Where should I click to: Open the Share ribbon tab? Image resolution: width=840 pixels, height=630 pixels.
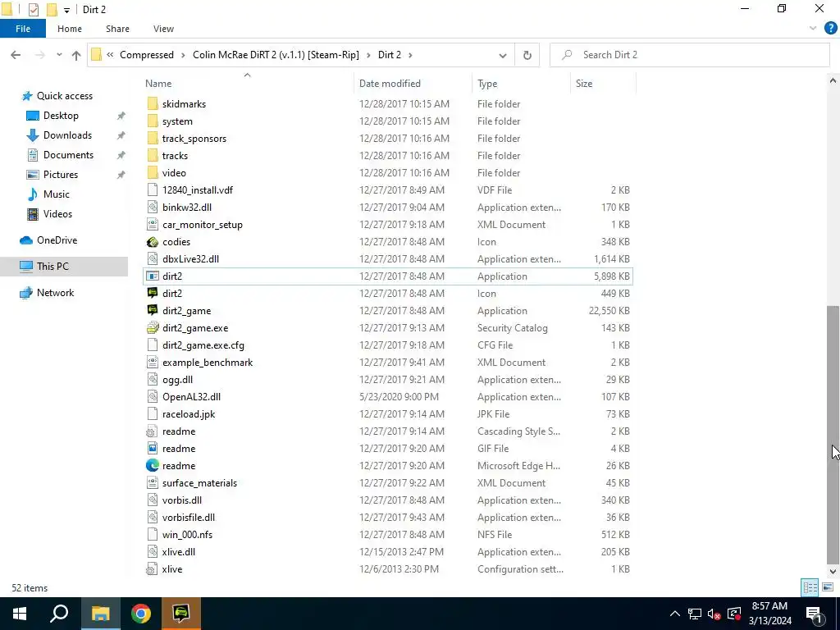pos(117,29)
